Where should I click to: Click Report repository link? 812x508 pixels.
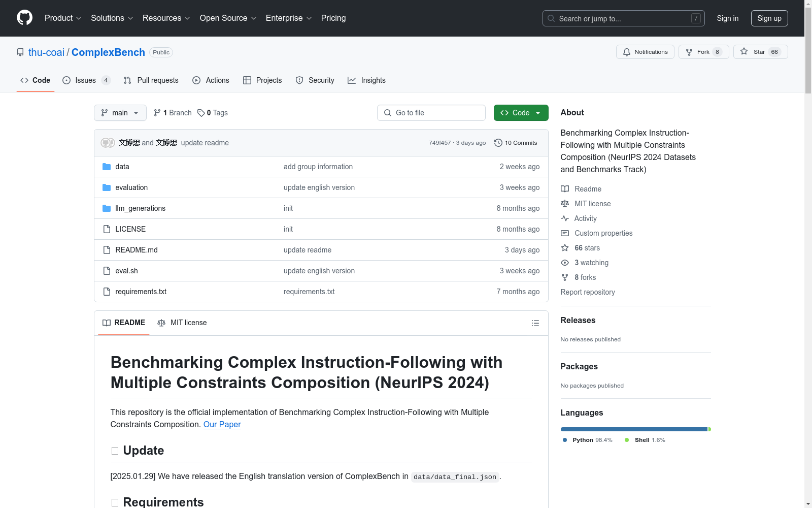(x=588, y=292)
